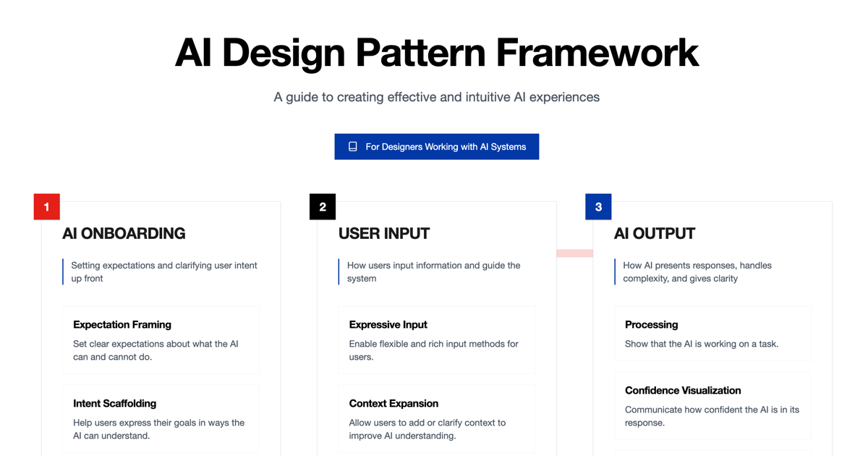Open the Expectation Framing card
This screenshot has width=868, height=456.
point(161,340)
